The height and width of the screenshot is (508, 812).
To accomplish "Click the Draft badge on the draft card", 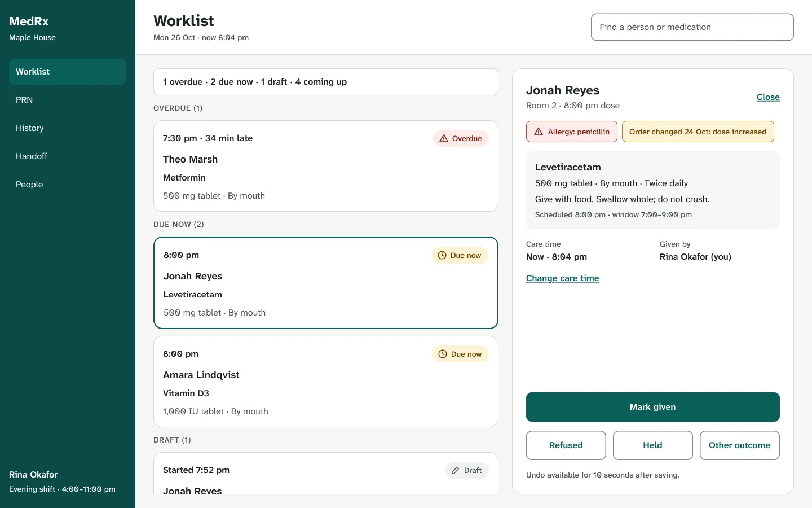I will [467, 470].
